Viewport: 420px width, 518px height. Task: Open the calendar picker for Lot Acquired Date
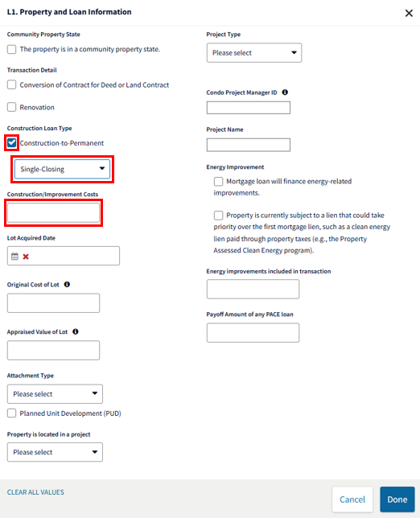[x=14, y=257]
